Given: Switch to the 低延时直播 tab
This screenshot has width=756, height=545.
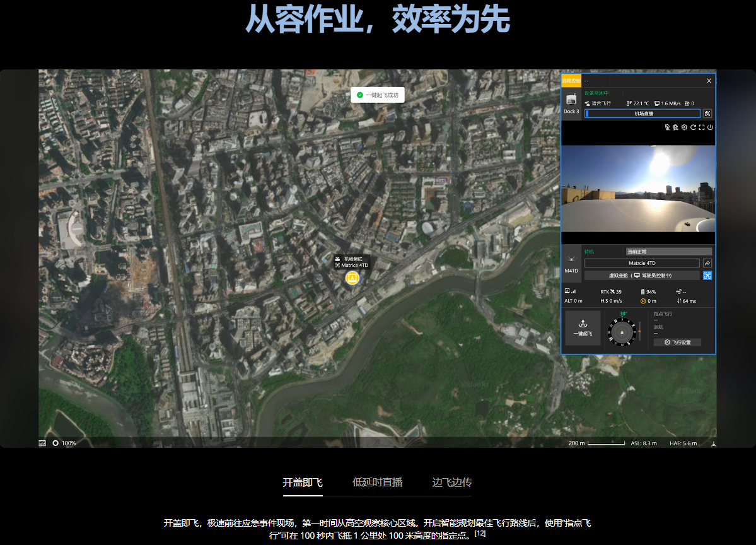Looking at the screenshot, I should [x=377, y=483].
